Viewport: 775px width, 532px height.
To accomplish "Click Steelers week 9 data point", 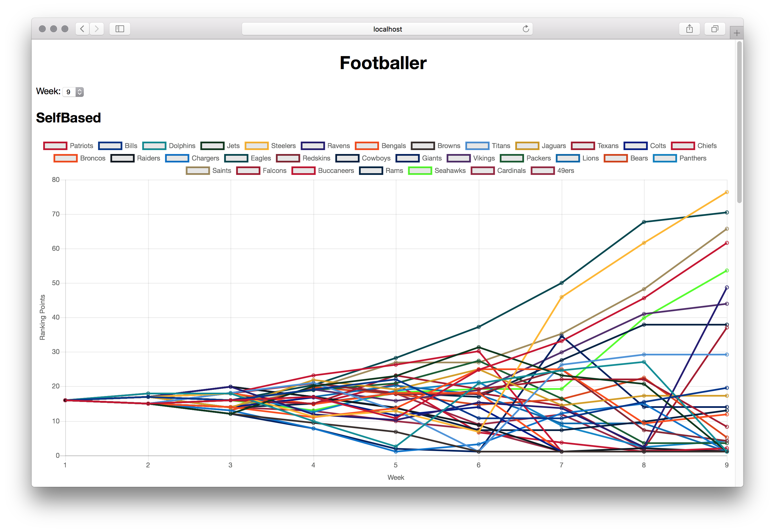I will pyautogui.click(x=727, y=192).
